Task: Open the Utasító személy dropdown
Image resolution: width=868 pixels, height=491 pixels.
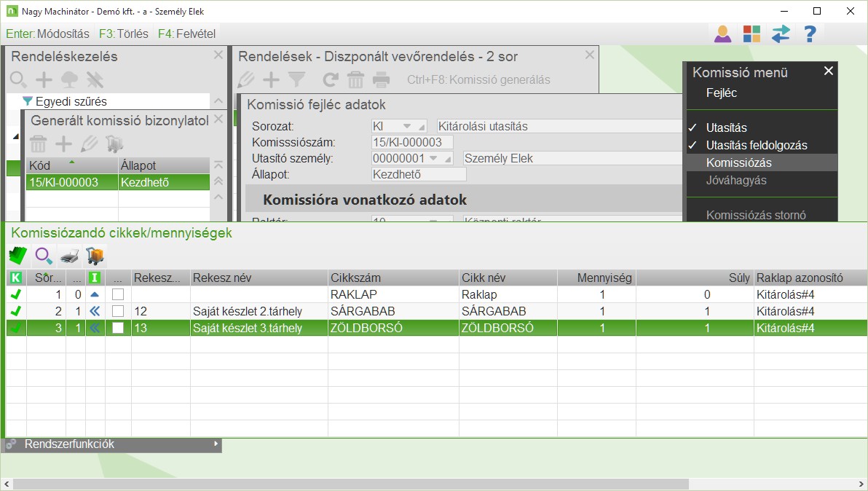Action: pos(433,158)
